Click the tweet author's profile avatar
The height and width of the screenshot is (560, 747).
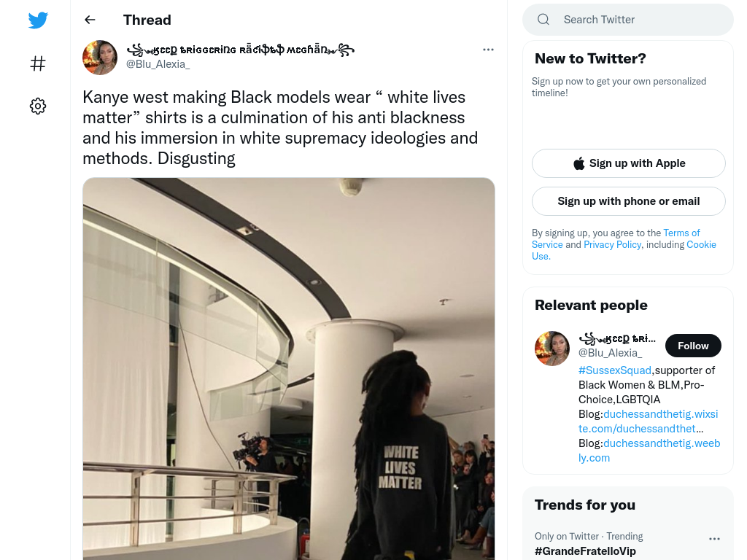(100, 58)
